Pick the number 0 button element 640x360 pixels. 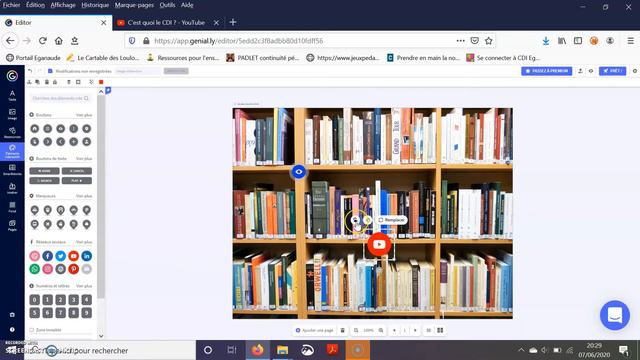pyautogui.click(x=35, y=300)
